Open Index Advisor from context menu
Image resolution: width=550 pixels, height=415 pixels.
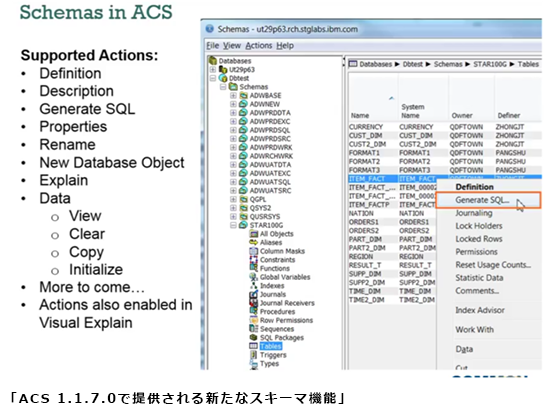[x=480, y=310]
